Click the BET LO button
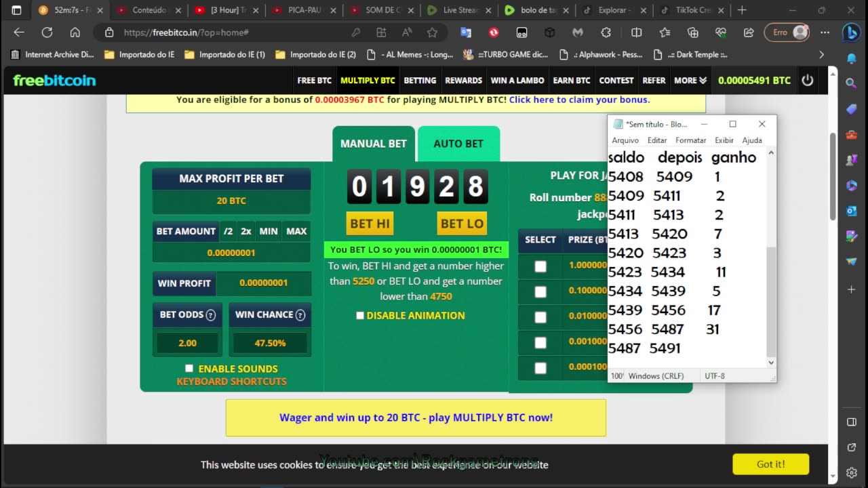Image resolution: width=868 pixels, height=488 pixels. coord(462,224)
